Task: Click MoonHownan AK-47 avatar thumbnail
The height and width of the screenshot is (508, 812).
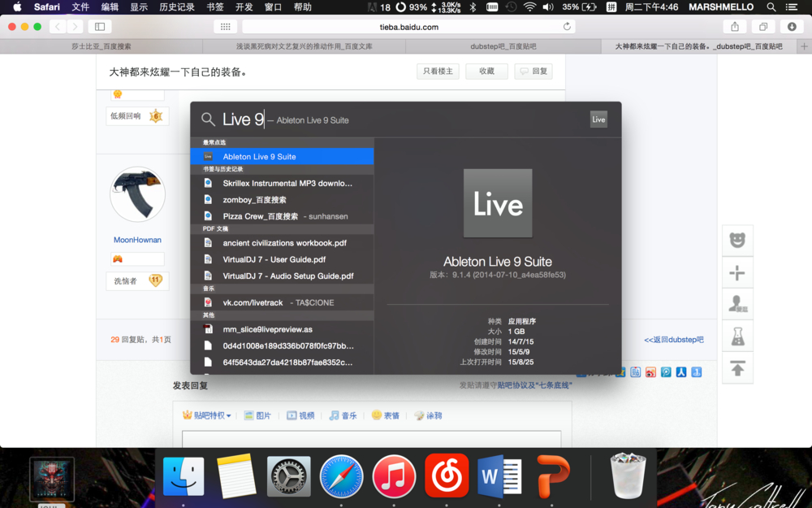Action: pyautogui.click(x=137, y=195)
